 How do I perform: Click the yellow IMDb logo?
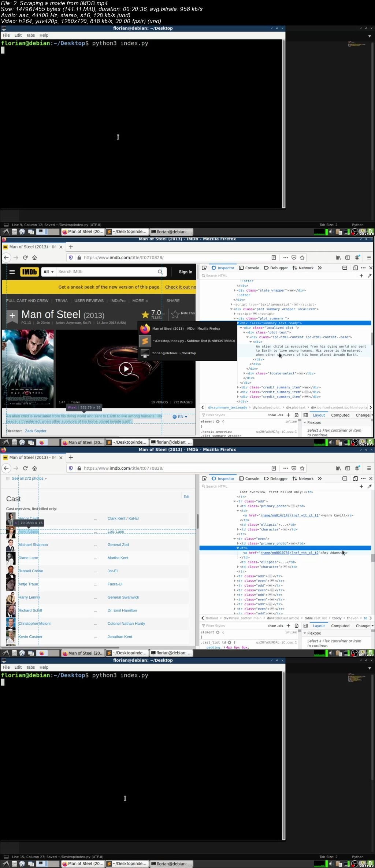point(29,272)
